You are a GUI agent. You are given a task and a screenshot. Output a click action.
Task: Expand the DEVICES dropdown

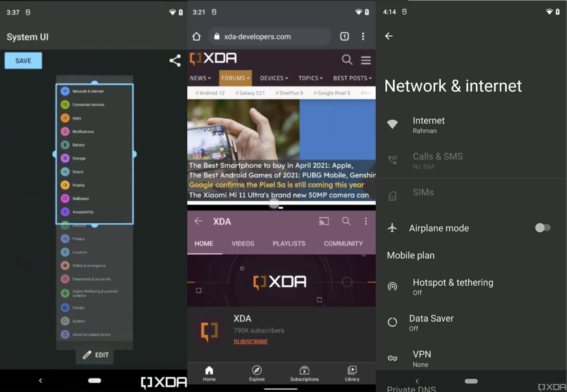pos(274,78)
